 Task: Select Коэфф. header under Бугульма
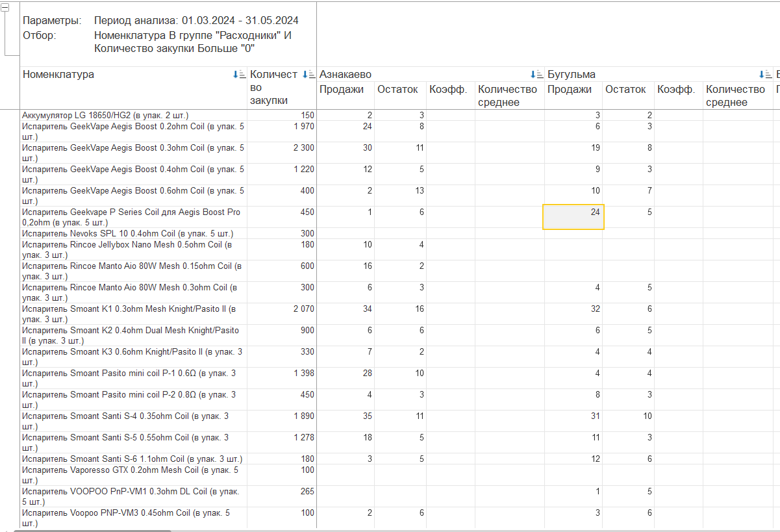click(x=676, y=89)
